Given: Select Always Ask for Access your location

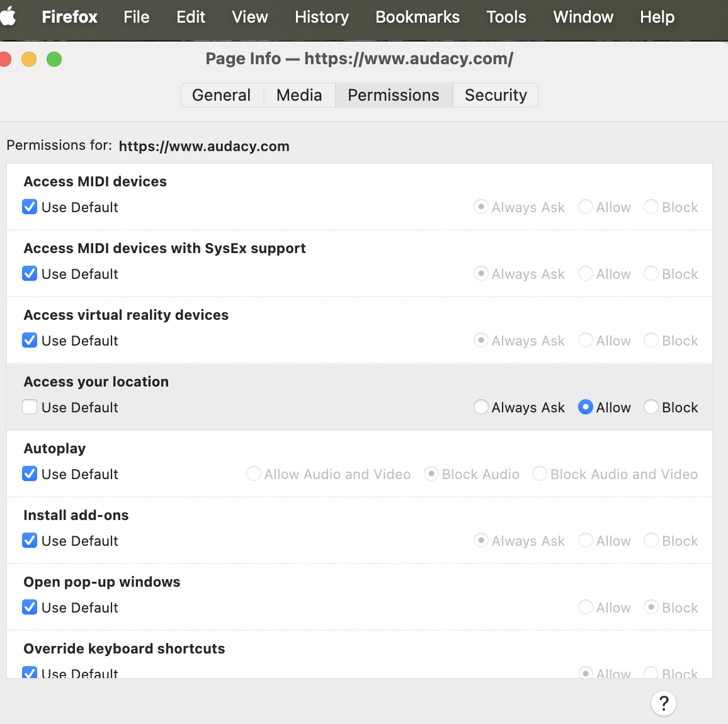Looking at the screenshot, I should pos(481,407).
